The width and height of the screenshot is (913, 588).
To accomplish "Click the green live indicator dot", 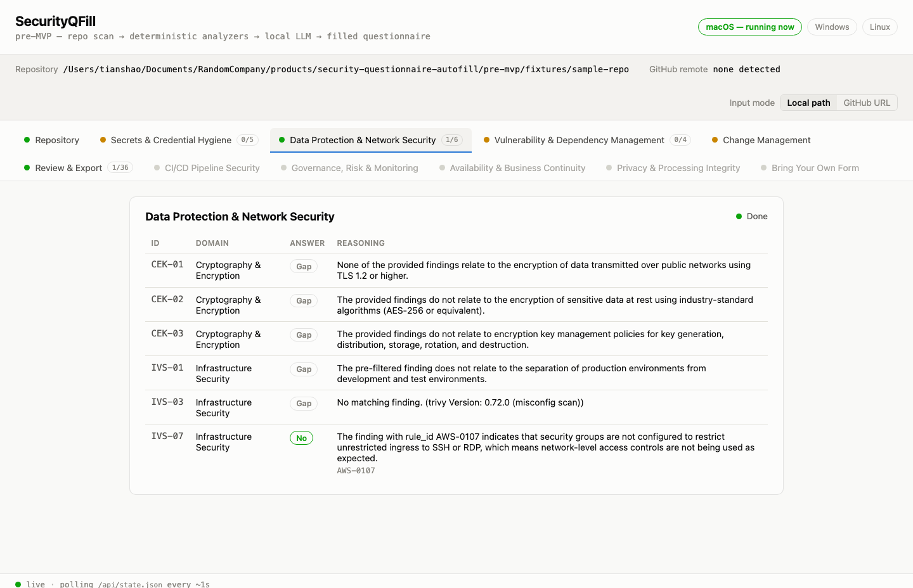I will click(18, 584).
